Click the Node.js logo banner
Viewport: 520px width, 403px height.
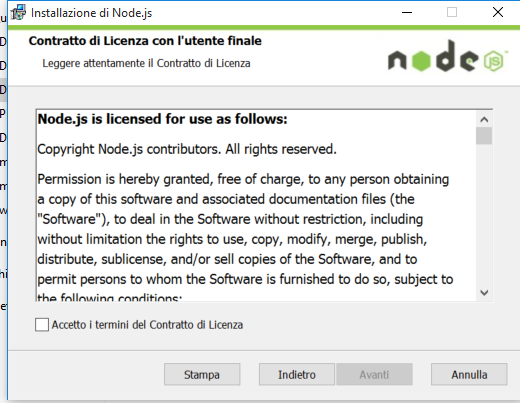pyautogui.click(x=448, y=56)
